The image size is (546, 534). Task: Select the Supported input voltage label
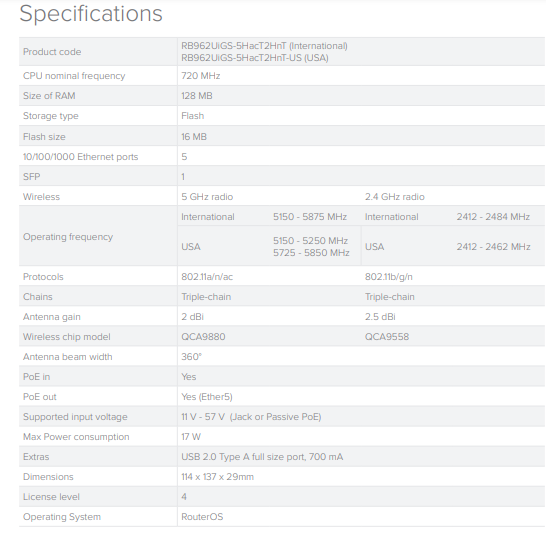tap(75, 417)
